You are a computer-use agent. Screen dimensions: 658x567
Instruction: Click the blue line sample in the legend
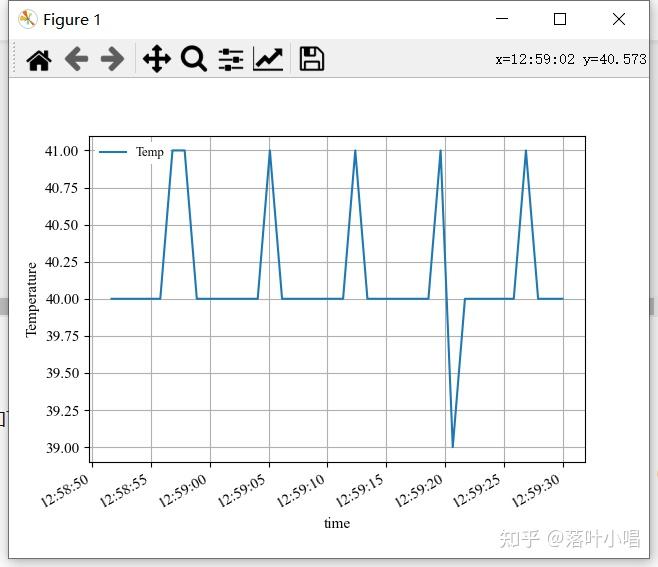[x=113, y=152]
